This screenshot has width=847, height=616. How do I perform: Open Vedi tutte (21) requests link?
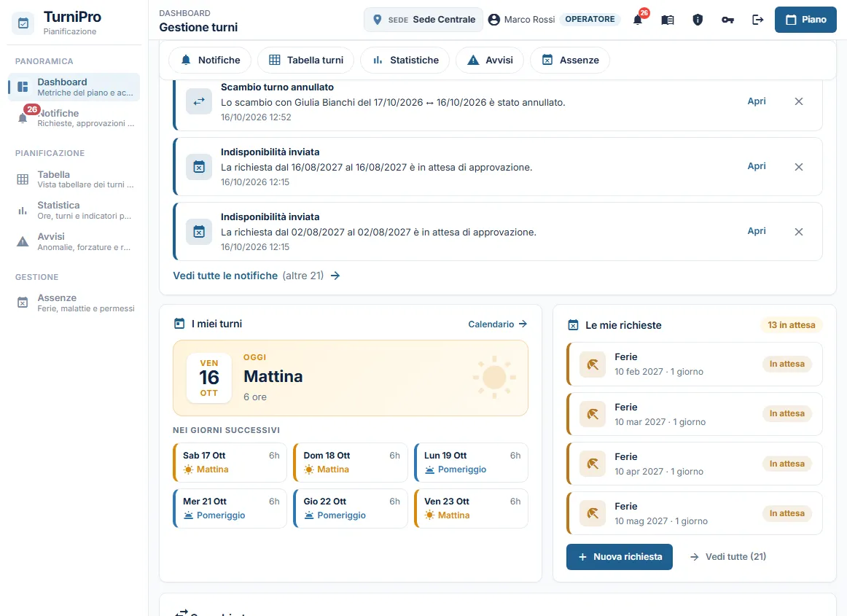728,556
